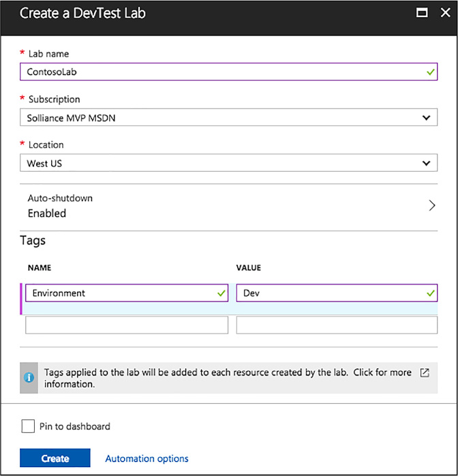The height and width of the screenshot is (476, 458).
Task: Close the Create a DevTest Lab blade
Action: [x=445, y=13]
